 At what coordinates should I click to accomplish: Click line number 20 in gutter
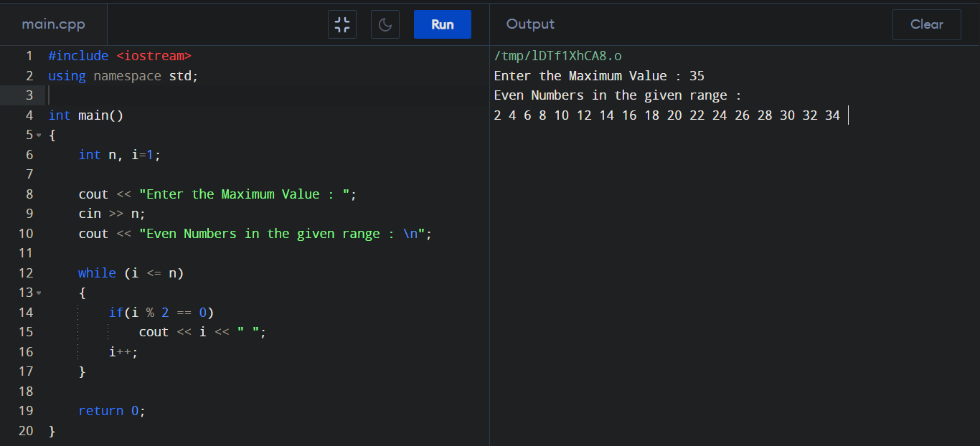coord(26,431)
